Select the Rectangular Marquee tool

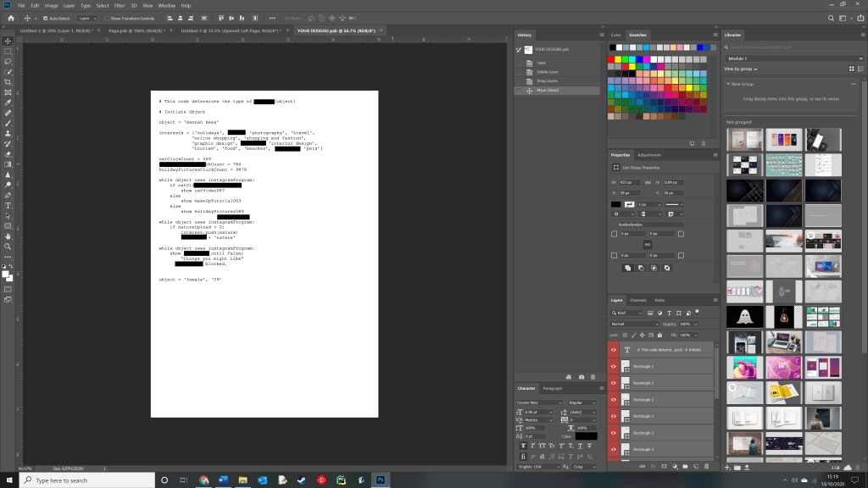[8, 51]
